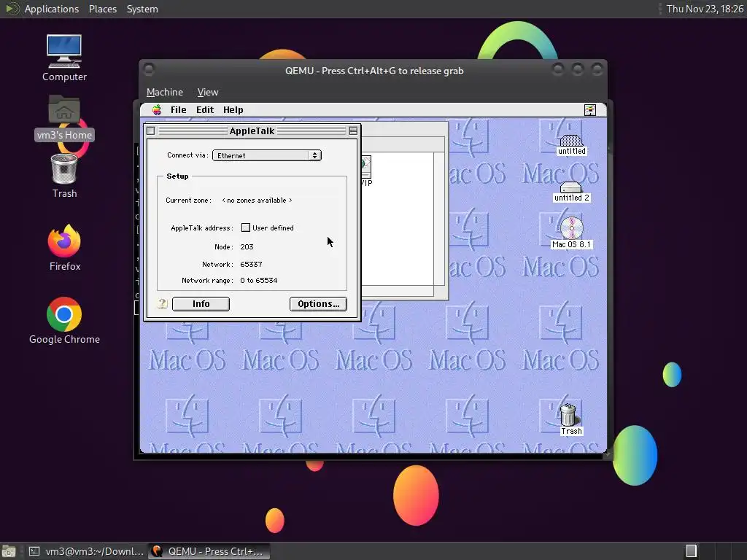Open the Help menu
This screenshot has width=747, height=560.
(233, 110)
